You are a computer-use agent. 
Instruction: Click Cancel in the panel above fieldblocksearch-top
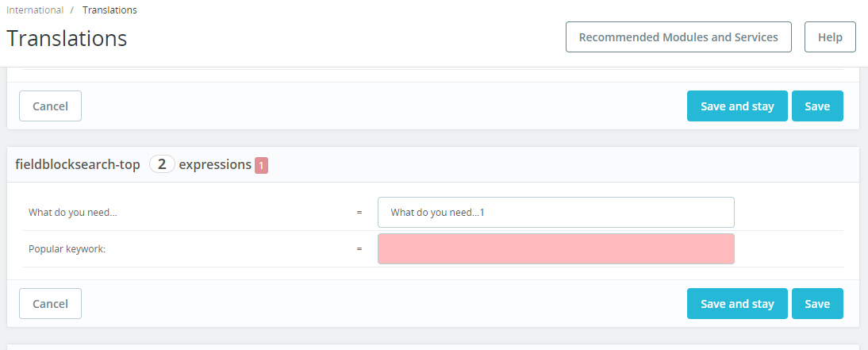[x=50, y=106]
